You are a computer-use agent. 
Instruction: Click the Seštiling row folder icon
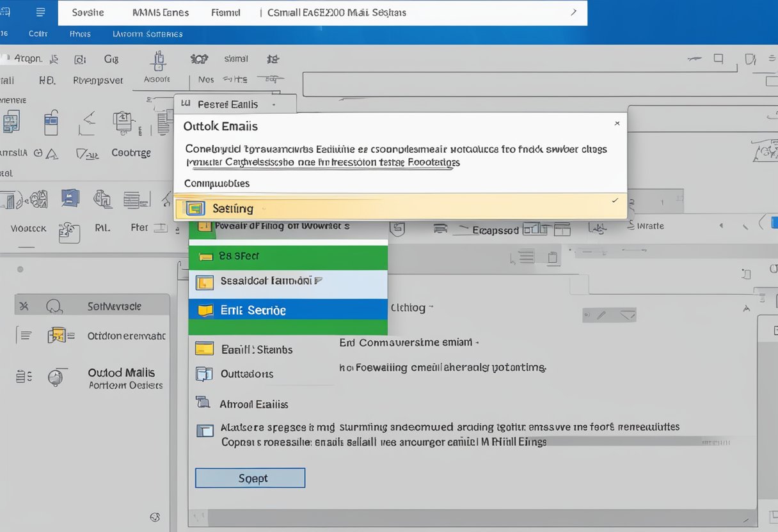click(194, 208)
